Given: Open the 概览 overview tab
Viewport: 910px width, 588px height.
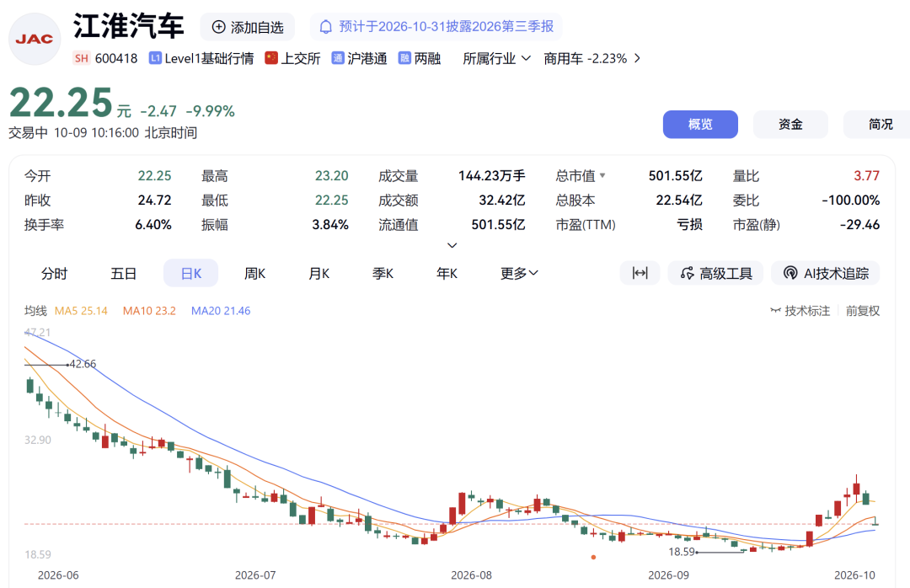Looking at the screenshot, I should (700, 124).
